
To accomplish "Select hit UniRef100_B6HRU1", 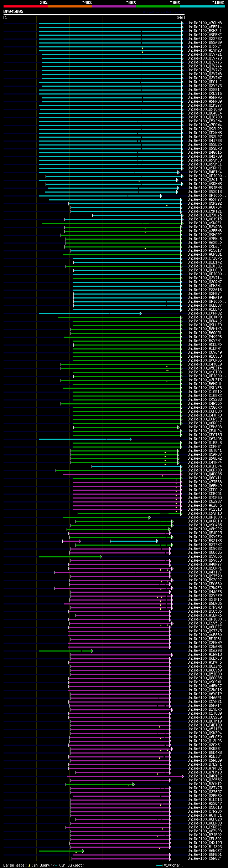I will pyautogui.click(x=204, y=384).
